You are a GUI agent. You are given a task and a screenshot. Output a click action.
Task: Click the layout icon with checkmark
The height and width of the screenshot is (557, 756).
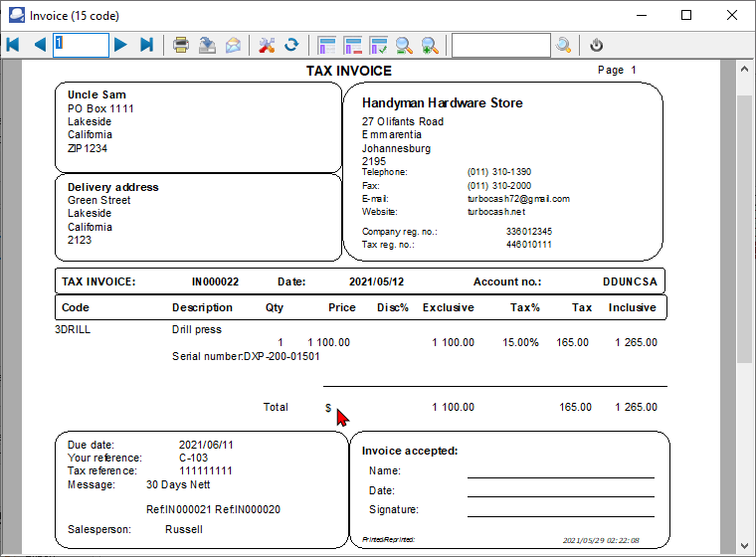pos(379,45)
